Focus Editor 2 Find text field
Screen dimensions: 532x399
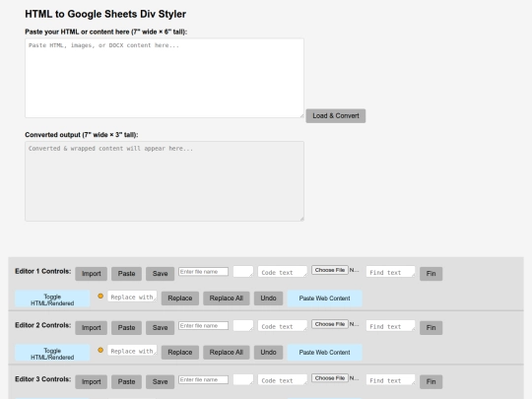pos(390,326)
